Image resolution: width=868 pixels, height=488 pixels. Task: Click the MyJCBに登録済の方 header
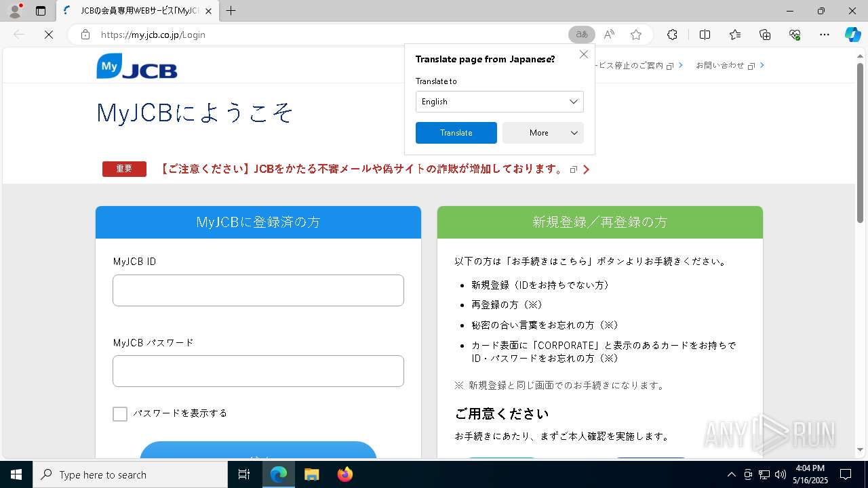(x=258, y=222)
